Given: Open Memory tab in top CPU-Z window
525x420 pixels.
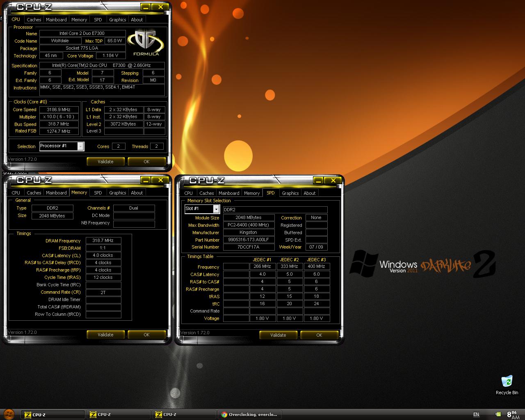Looking at the screenshot, I should pos(79,20).
